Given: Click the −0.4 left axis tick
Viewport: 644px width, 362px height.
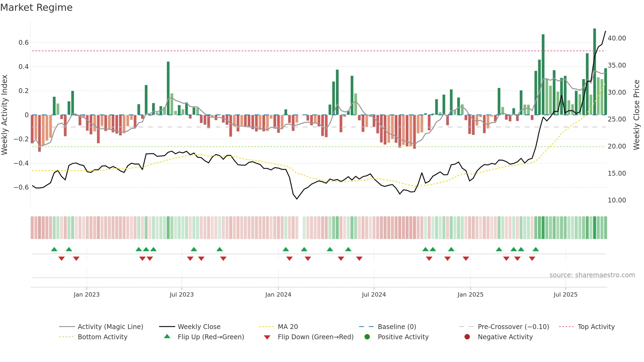Looking at the screenshot, I should tap(21, 163).
